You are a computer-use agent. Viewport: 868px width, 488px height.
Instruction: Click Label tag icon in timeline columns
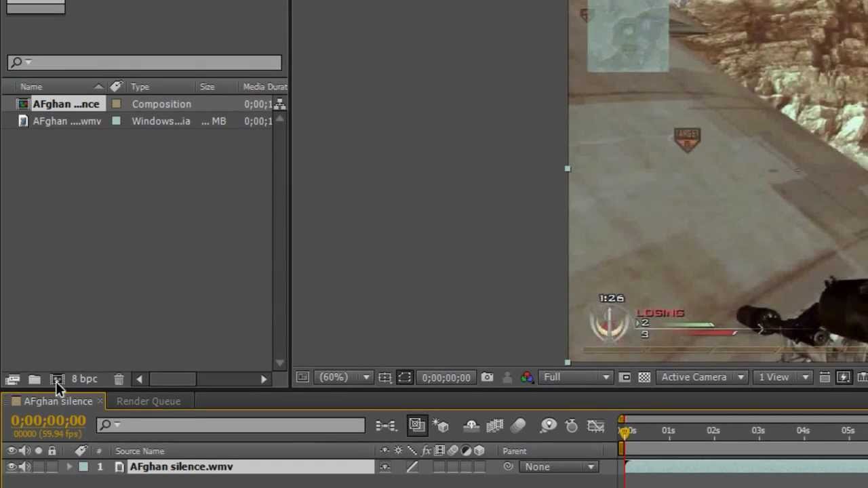(x=81, y=451)
